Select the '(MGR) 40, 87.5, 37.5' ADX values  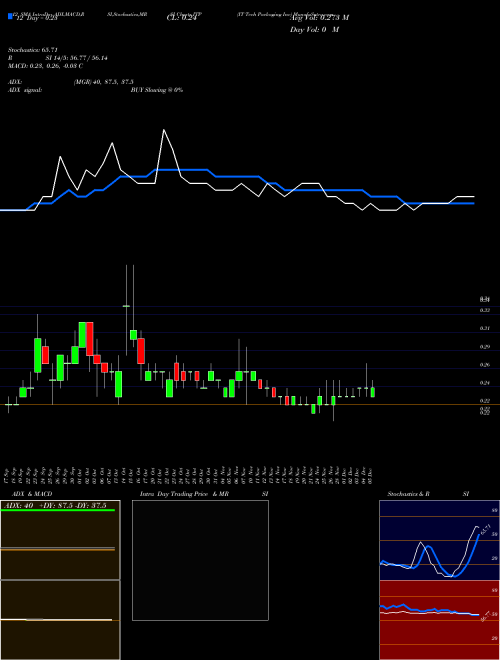[104, 82]
